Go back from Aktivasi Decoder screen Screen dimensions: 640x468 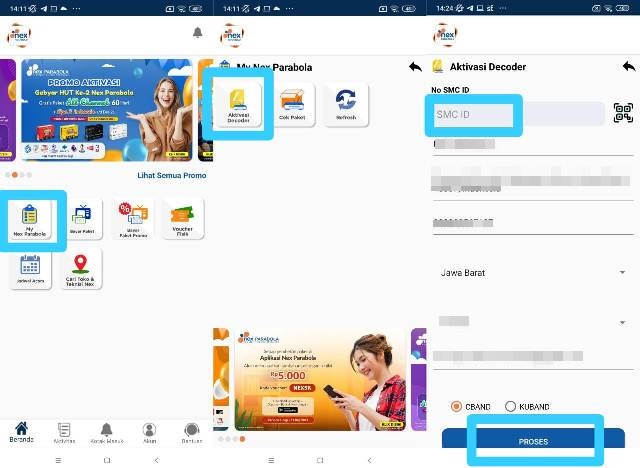tap(629, 66)
